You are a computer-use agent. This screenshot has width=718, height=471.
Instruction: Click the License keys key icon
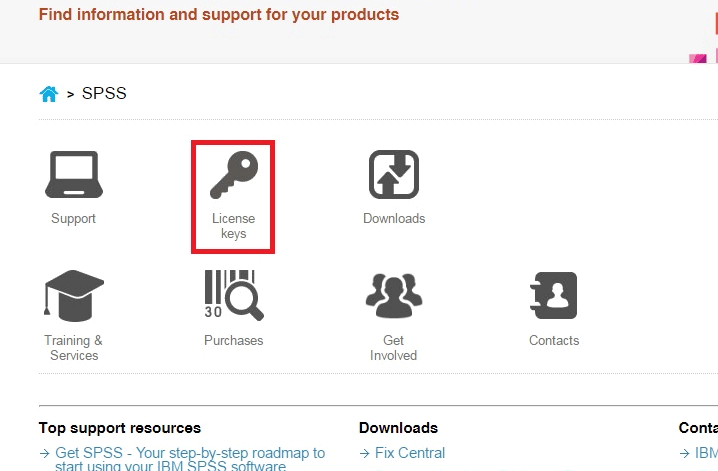[x=233, y=176]
